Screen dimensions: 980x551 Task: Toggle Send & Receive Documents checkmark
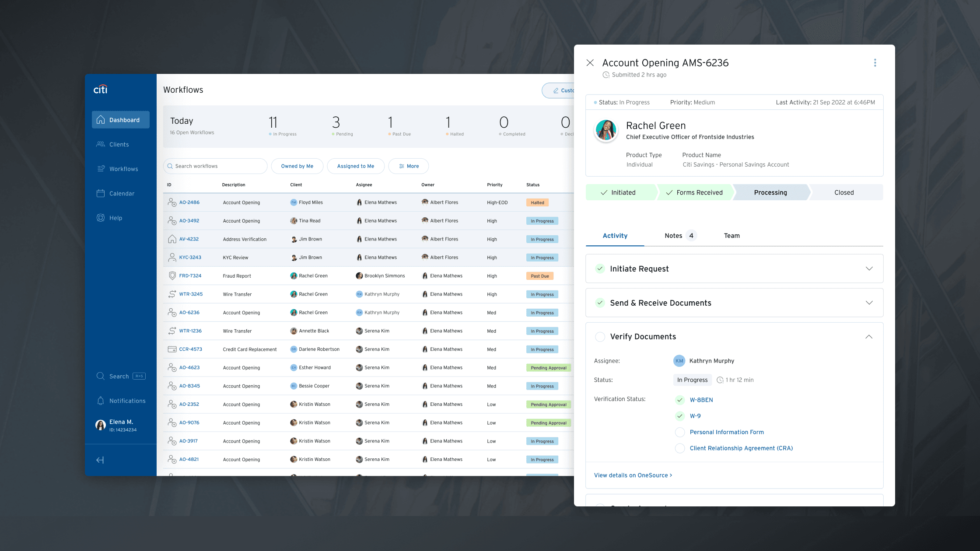tap(600, 303)
